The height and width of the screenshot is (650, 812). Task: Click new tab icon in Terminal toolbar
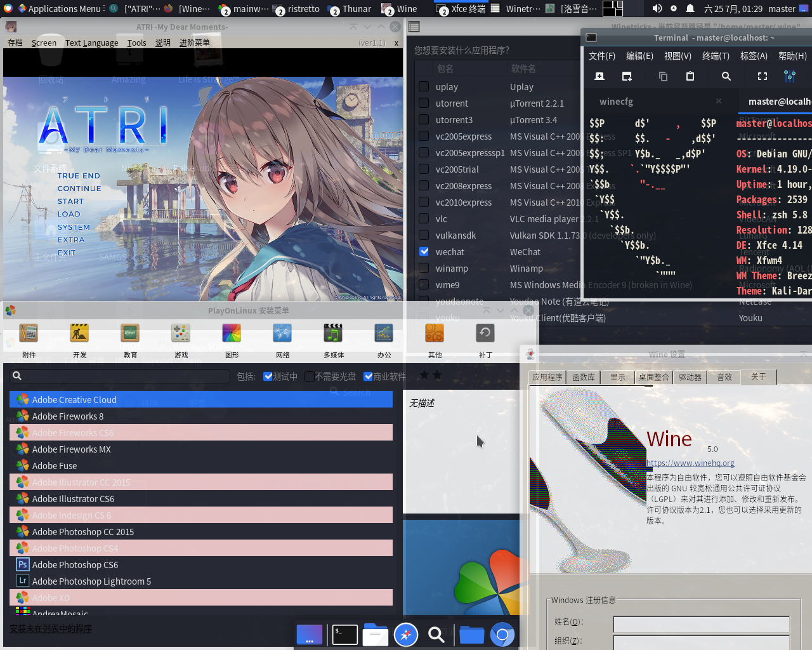tap(599, 76)
